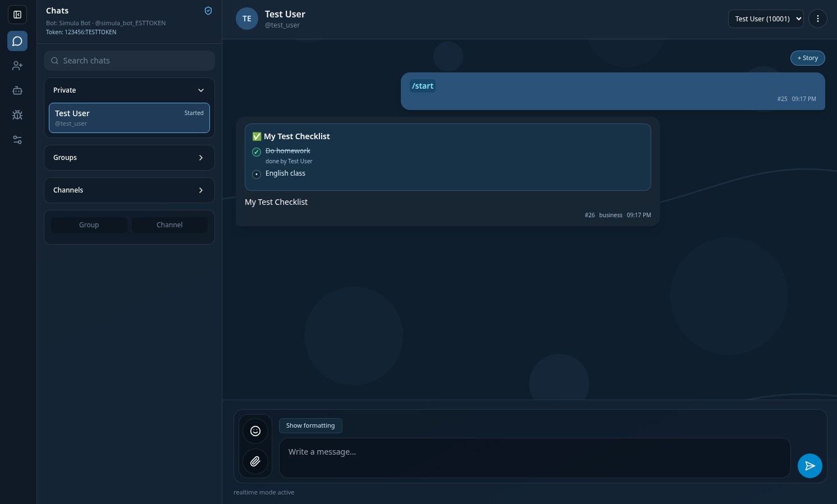Send the message with the send icon

click(810, 466)
